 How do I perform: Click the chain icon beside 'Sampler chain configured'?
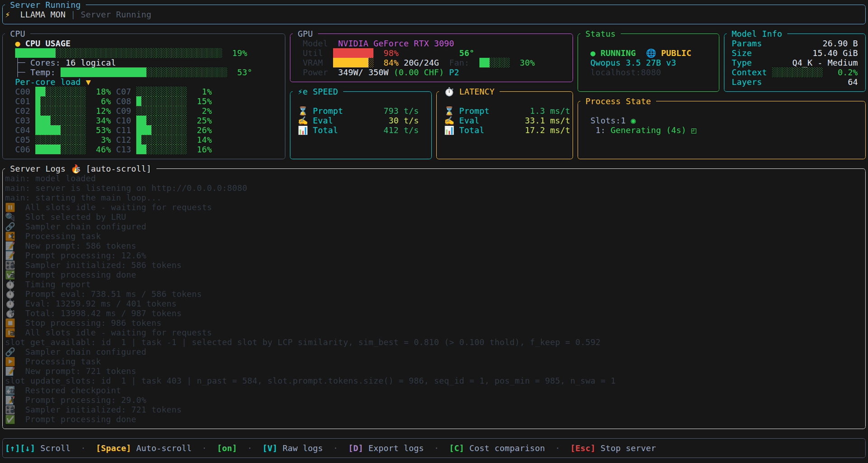(x=10, y=227)
